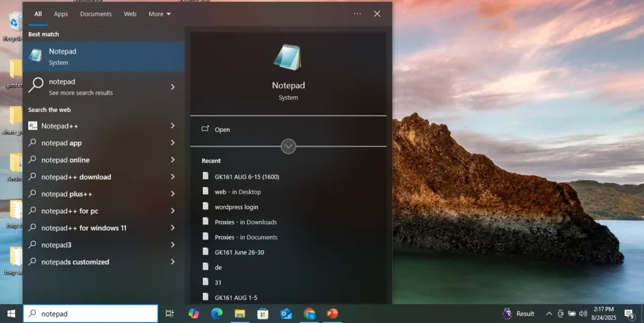Open recent file 'wordpress login'
Screen dimensions: 644x323
point(236,207)
